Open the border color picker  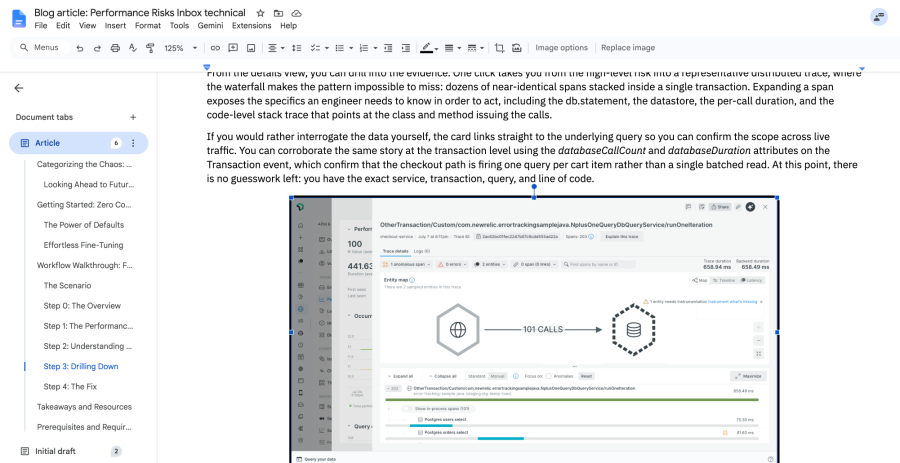coord(429,48)
